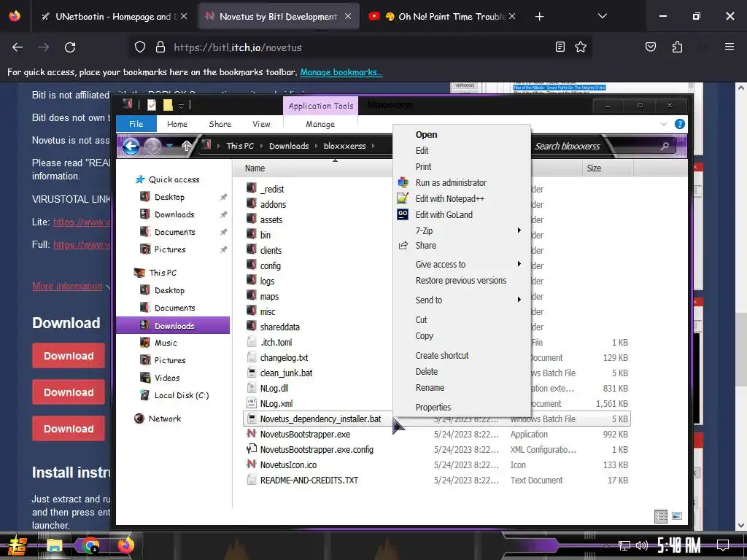Viewport: 747px width, 560px height.
Task: Open volume control in system tray
Action: coord(642,545)
